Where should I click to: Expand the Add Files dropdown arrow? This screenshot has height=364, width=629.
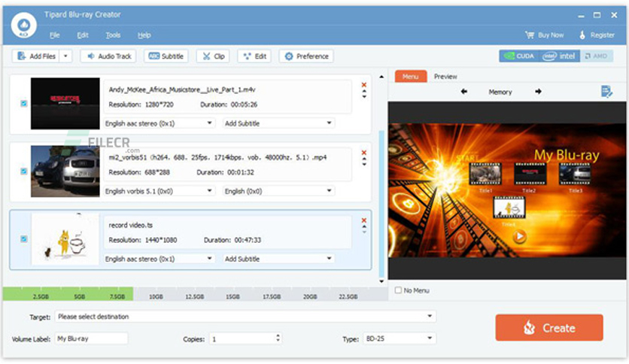[65, 56]
